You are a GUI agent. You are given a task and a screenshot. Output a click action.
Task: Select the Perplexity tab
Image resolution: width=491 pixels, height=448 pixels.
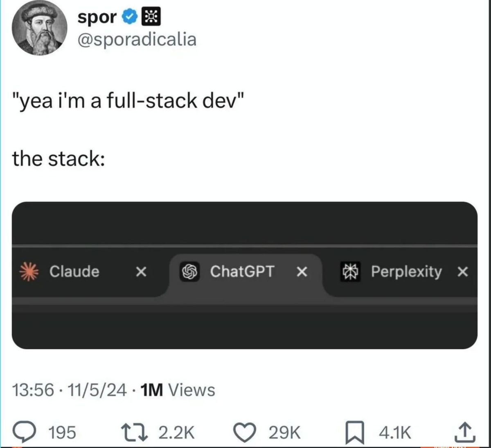click(406, 272)
